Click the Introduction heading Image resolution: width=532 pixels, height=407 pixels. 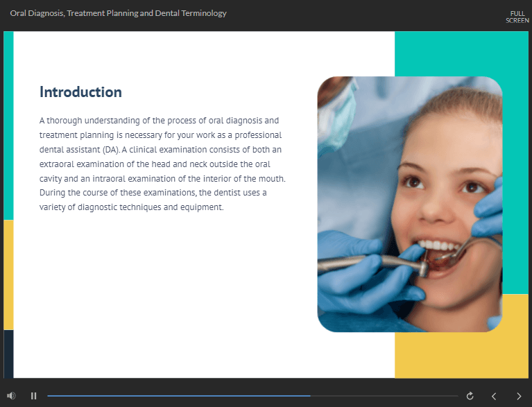click(x=80, y=92)
